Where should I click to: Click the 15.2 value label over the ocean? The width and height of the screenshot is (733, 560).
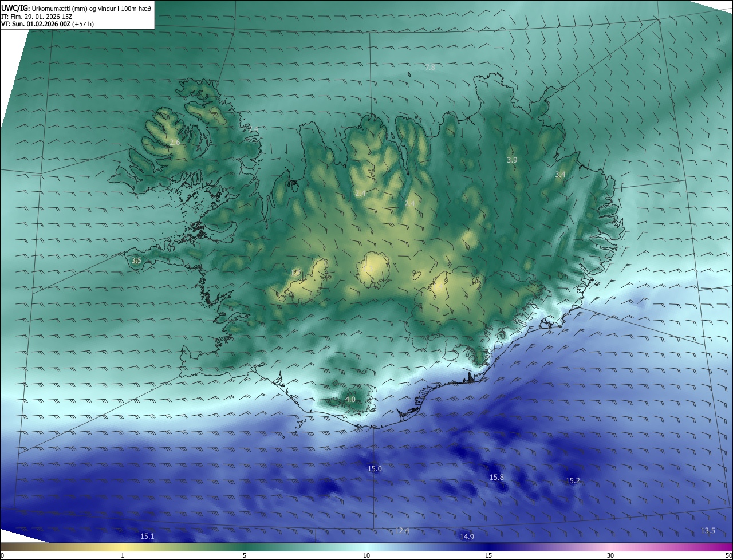pos(573,481)
